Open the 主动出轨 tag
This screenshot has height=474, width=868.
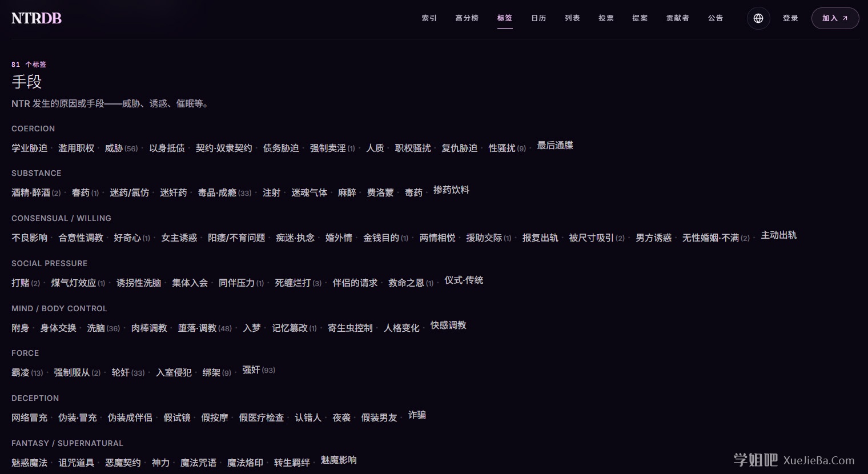(x=778, y=235)
